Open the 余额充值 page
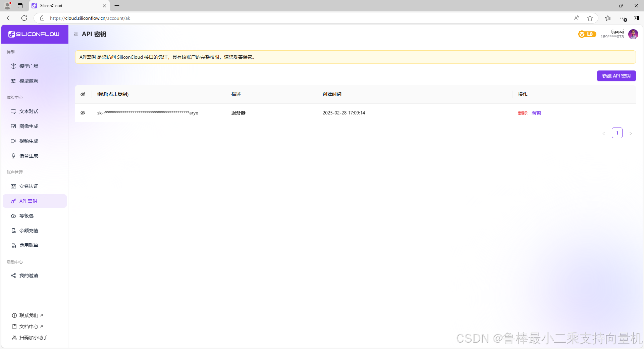The image size is (644, 349). [x=35, y=231]
